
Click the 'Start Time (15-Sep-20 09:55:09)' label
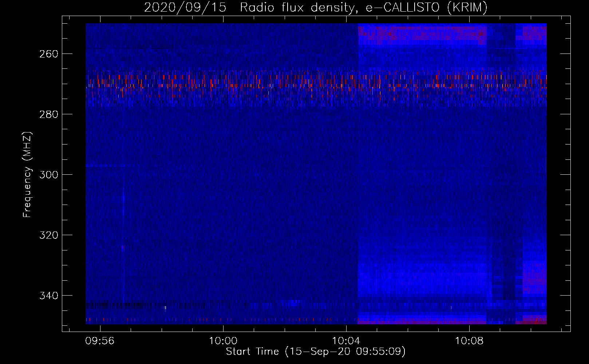click(316, 352)
